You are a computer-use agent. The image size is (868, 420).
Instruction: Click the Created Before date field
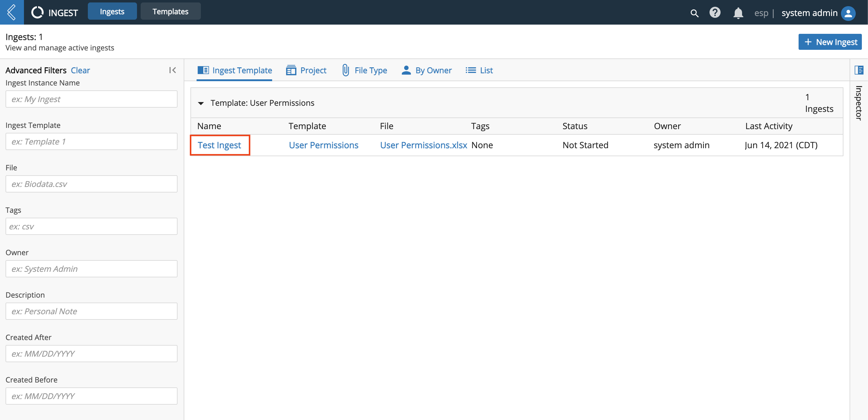coord(91,396)
